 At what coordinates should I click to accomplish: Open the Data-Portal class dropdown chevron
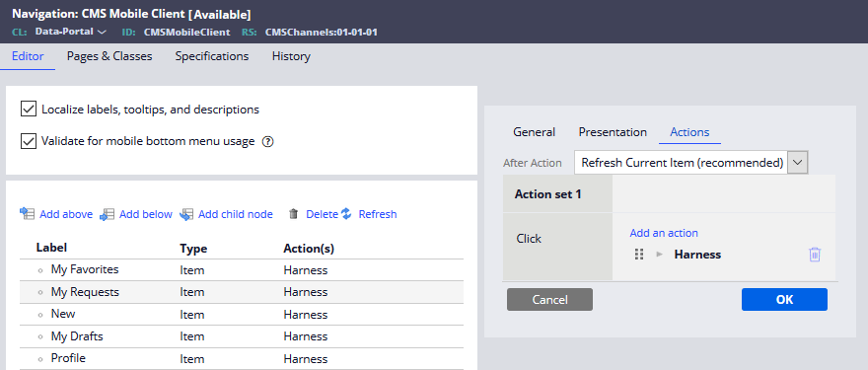tap(102, 33)
